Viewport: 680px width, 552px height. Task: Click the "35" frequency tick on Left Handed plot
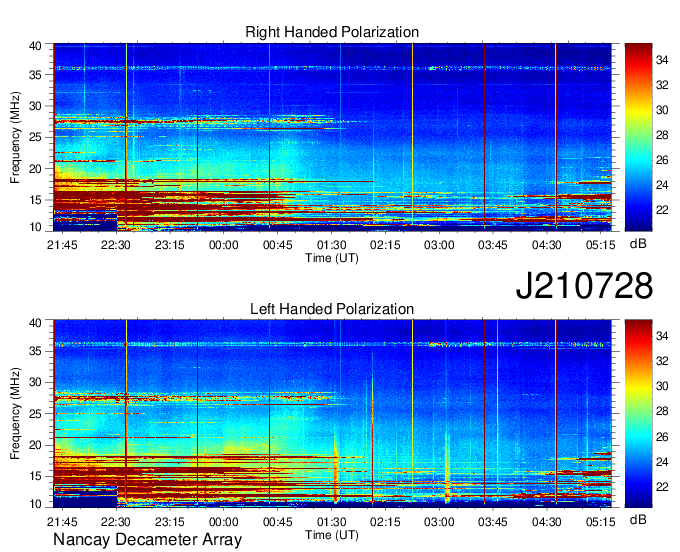35,351
